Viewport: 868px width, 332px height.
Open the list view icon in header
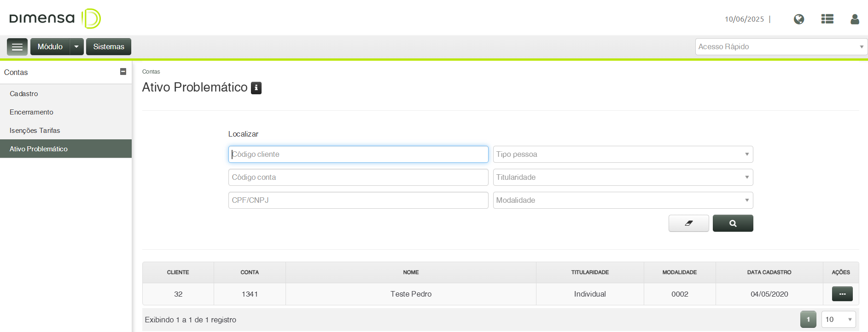tap(827, 19)
